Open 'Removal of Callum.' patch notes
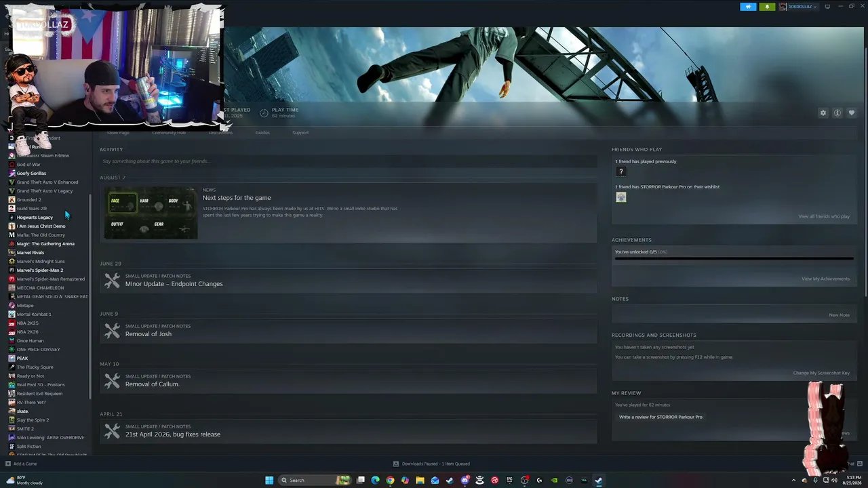 tap(153, 384)
